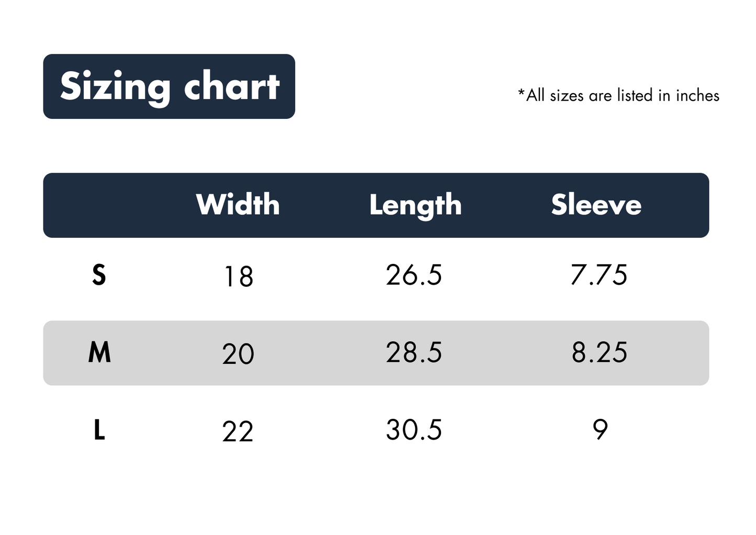The width and height of the screenshot is (756, 535).
Task: Select the width value 18
Action: tap(238, 276)
